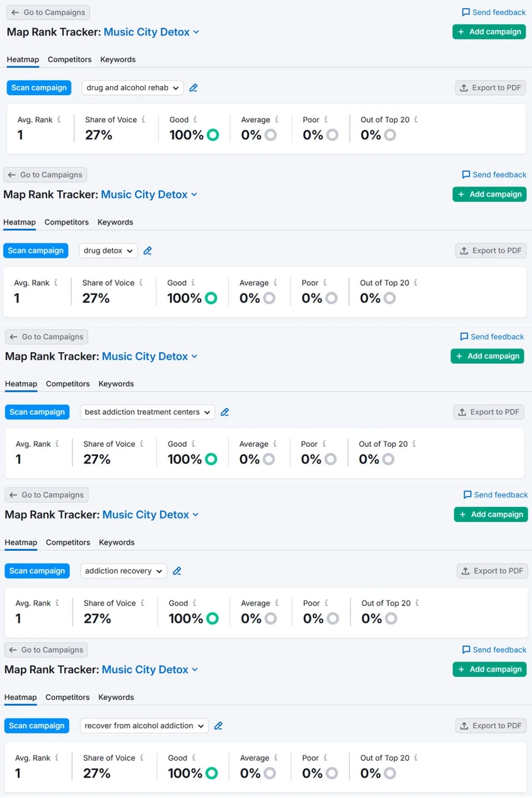The image size is (532, 798).
Task: Open Competitors tab above the "drug detox" keyword
Action: coord(66,222)
